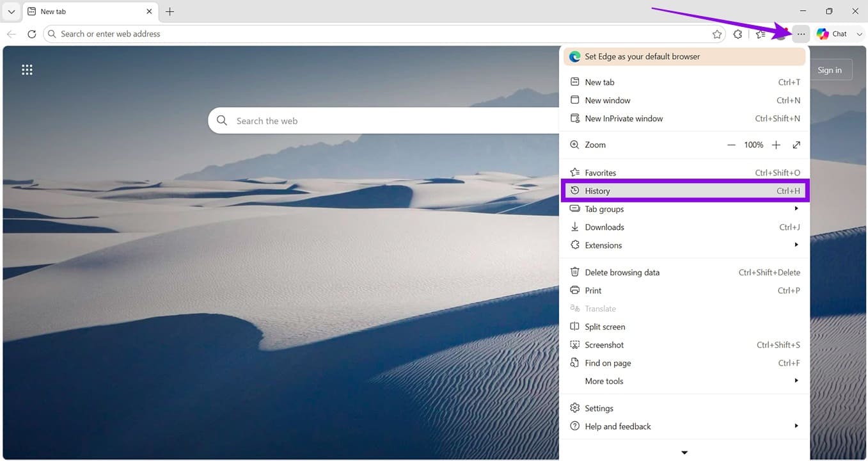Open Copilot Chat button
The image size is (868, 461).
[831, 34]
